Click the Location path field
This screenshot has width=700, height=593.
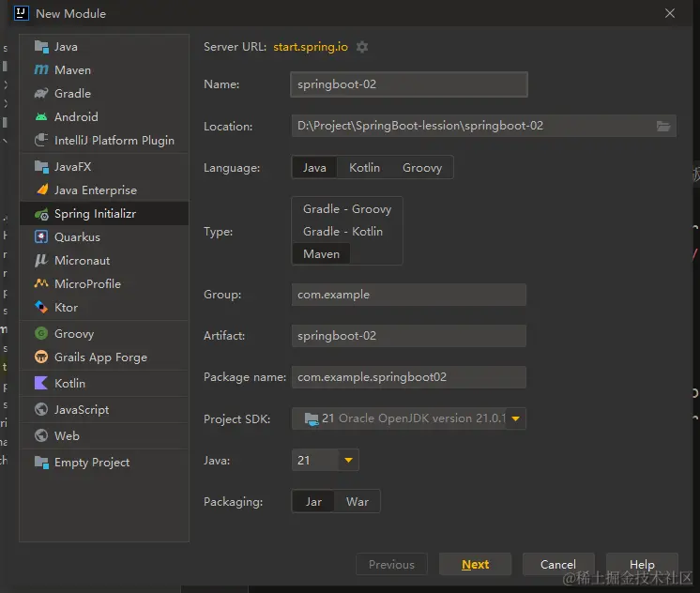484,126
